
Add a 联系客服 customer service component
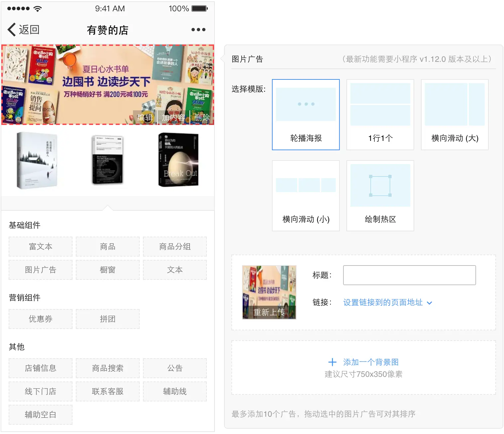(108, 391)
